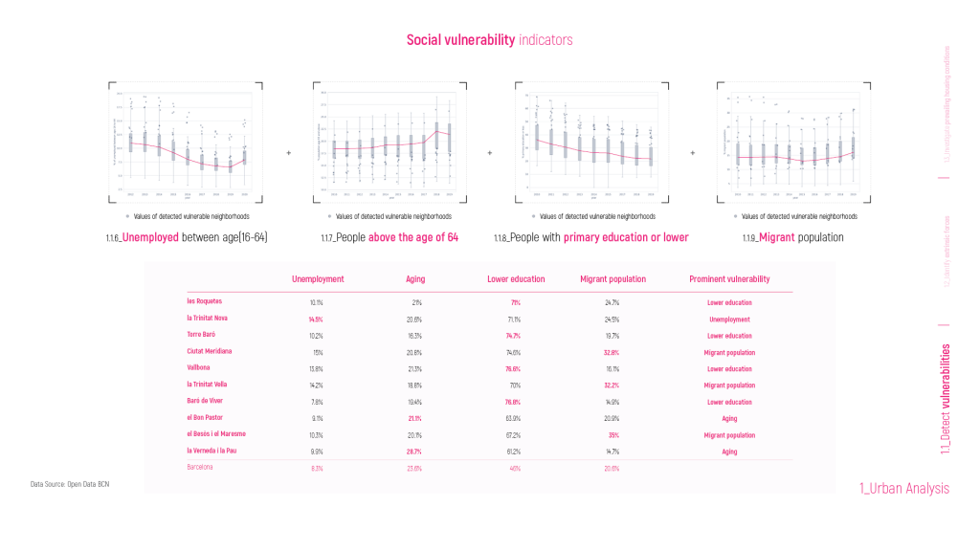The width and height of the screenshot is (980, 551).
Task: Click legend dot under the aging chart
Action: (330, 216)
